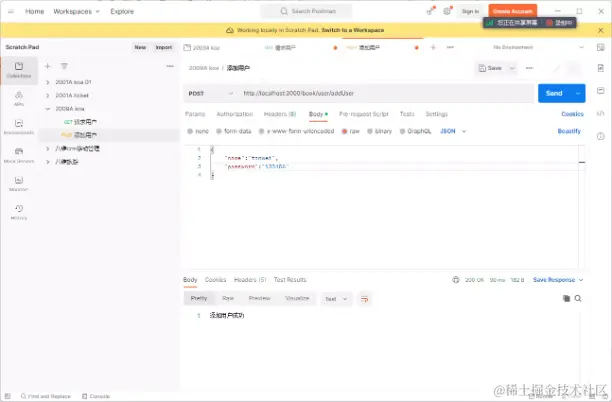Click the network globe icon in response bar
The image size is (612, 402).
click(455, 280)
